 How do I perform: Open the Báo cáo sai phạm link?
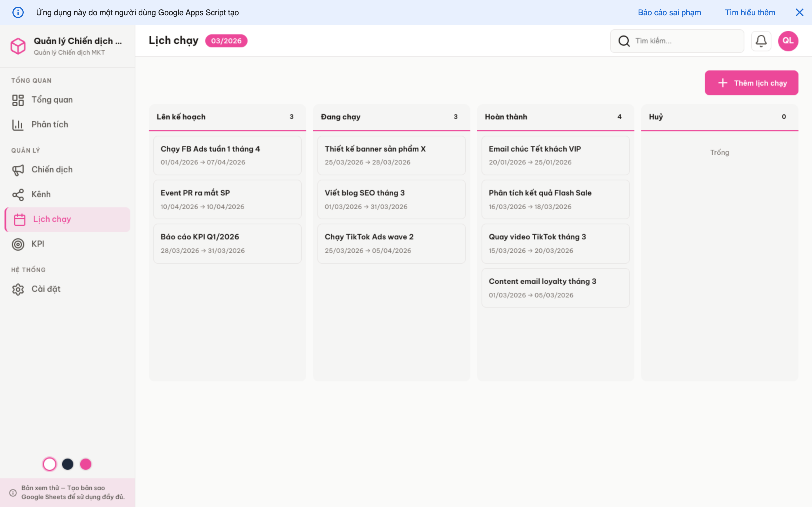point(669,12)
